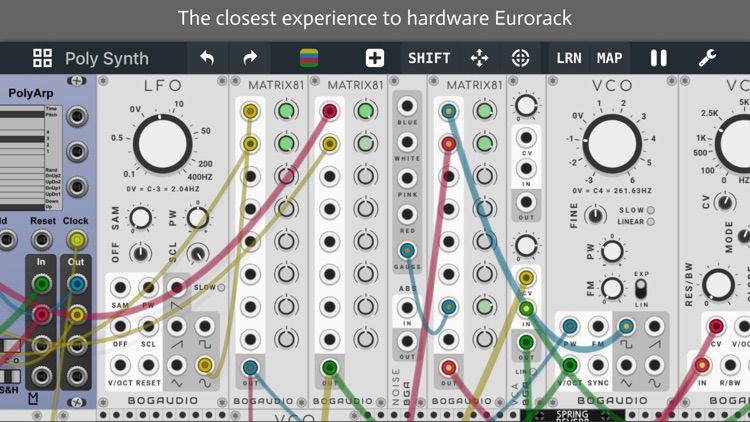Click the VCO frequency large knob
Screen dimensions: 750x422
(x=612, y=144)
